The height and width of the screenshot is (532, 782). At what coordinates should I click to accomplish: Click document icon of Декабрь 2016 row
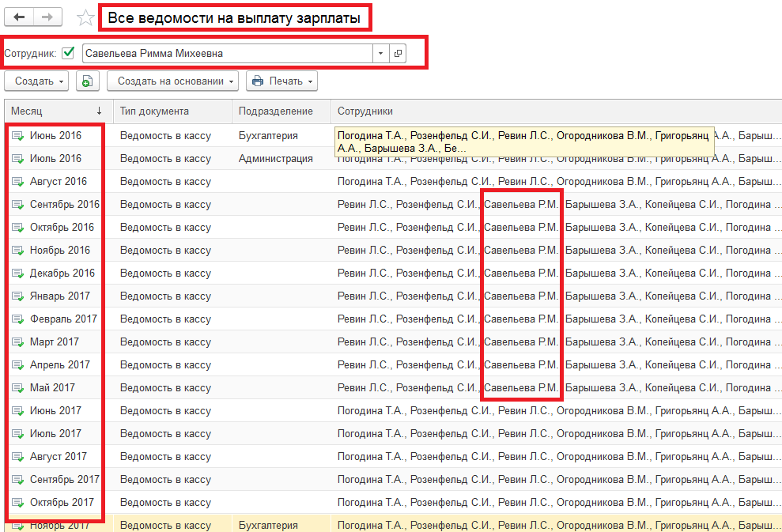click(18, 274)
